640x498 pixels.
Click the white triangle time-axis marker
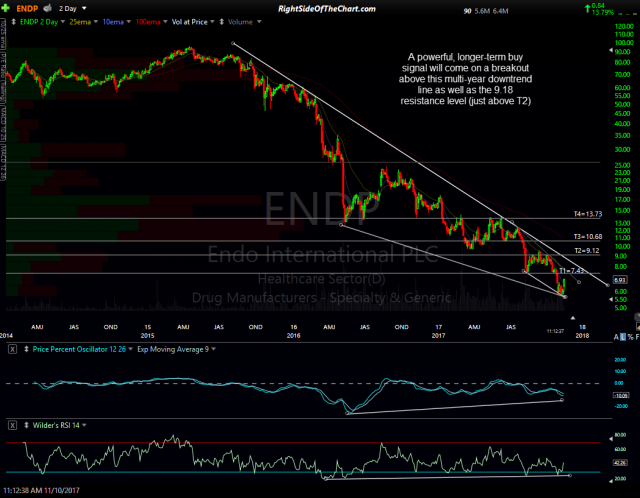coord(573,318)
